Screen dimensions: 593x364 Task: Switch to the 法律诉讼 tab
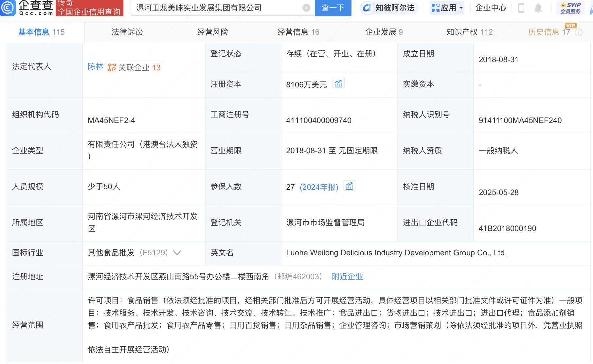(127, 32)
